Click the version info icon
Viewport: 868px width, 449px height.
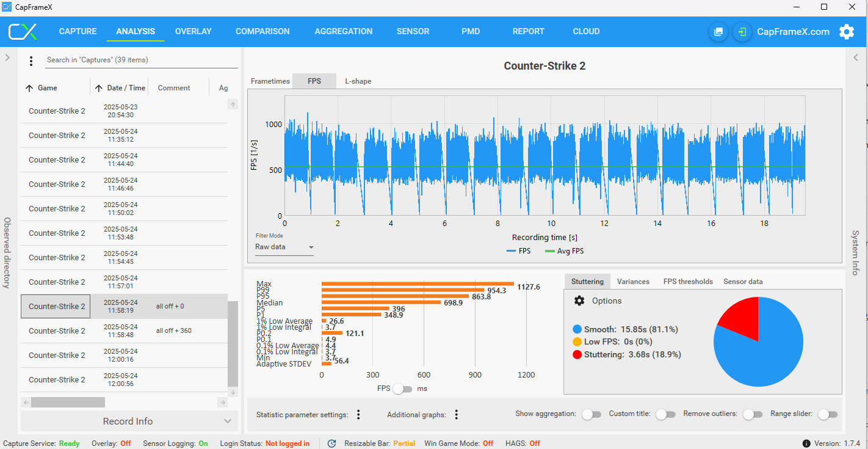806,444
